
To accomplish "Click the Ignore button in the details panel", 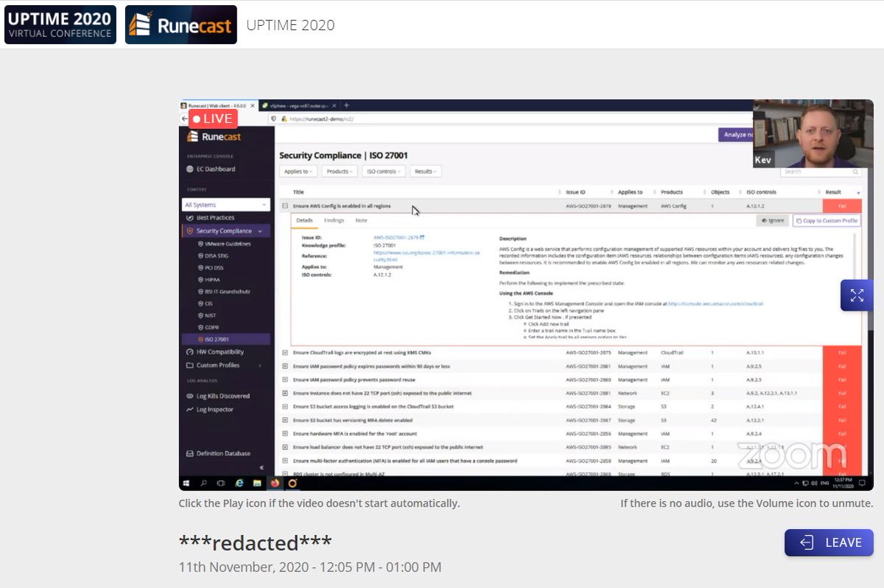I will coord(772,220).
